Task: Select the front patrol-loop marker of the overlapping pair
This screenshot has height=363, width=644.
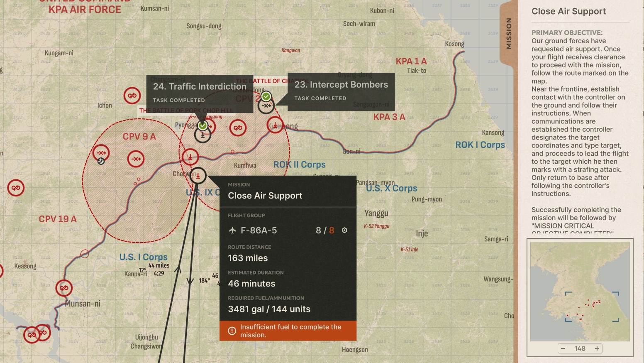Action: (x=32, y=335)
